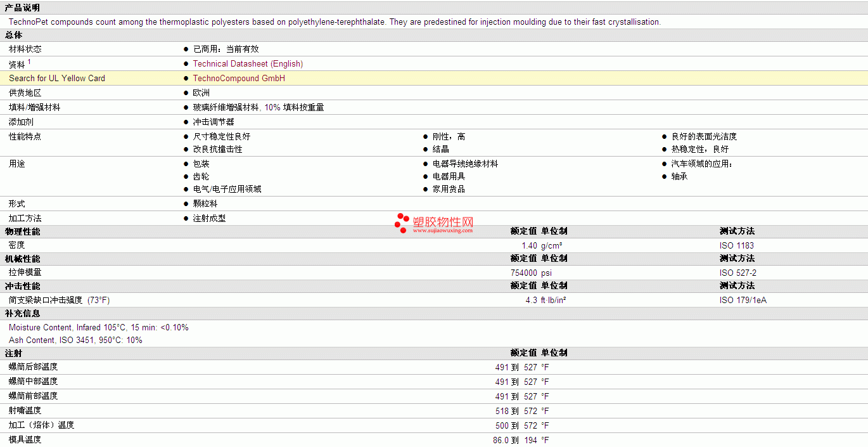This screenshot has height=447, width=868.
Task: Click the TechnoPet compounds description paragraph
Action: tap(335, 22)
